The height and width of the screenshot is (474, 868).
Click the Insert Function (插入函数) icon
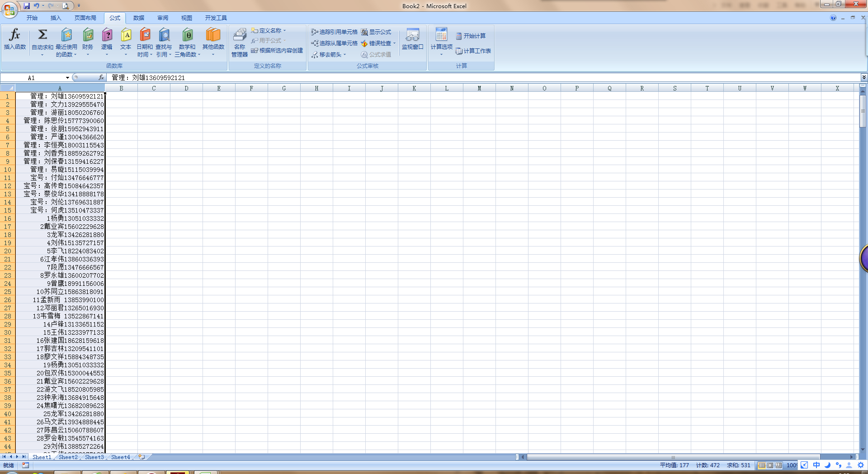[14, 35]
